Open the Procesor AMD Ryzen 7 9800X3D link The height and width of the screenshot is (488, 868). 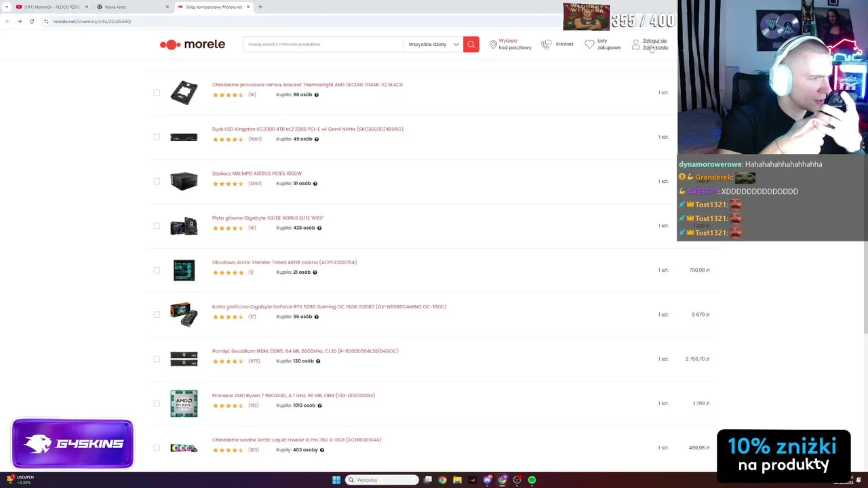[x=294, y=395]
